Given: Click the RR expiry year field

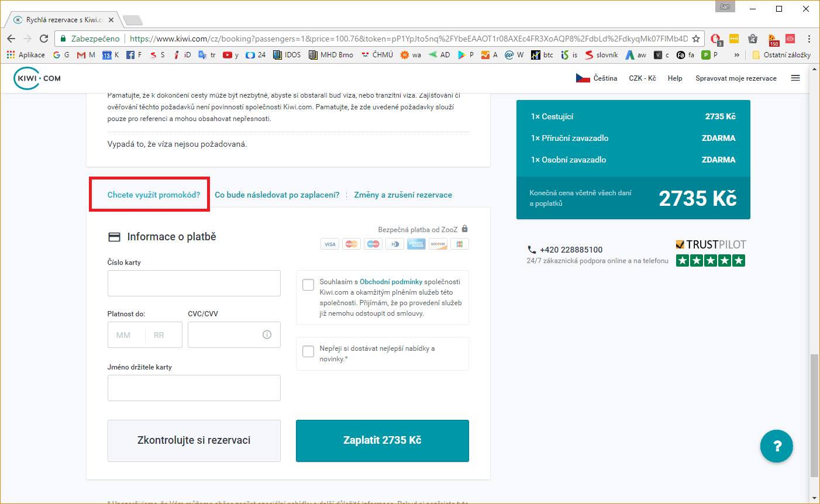Looking at the screenshot, I should pos(163,335).
